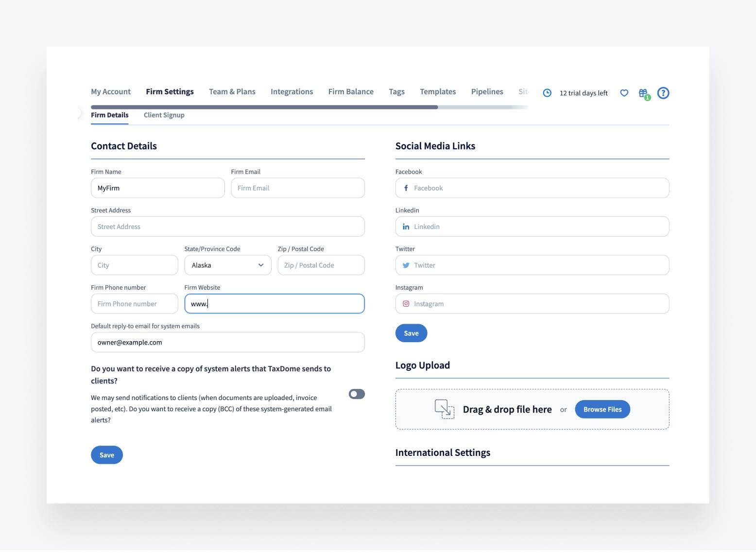This screenshot has height=556, width=756.
Task: Click the heart favorites icon
Action: (624, 93)
